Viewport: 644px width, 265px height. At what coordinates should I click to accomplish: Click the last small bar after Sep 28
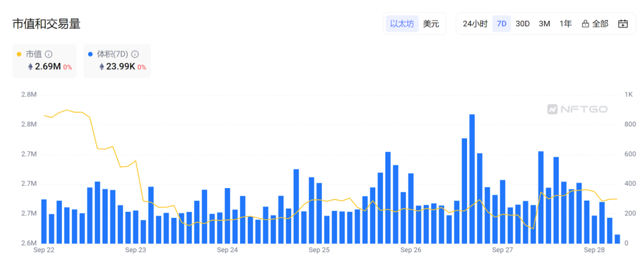pyautogui.click(x=617, y=239)
